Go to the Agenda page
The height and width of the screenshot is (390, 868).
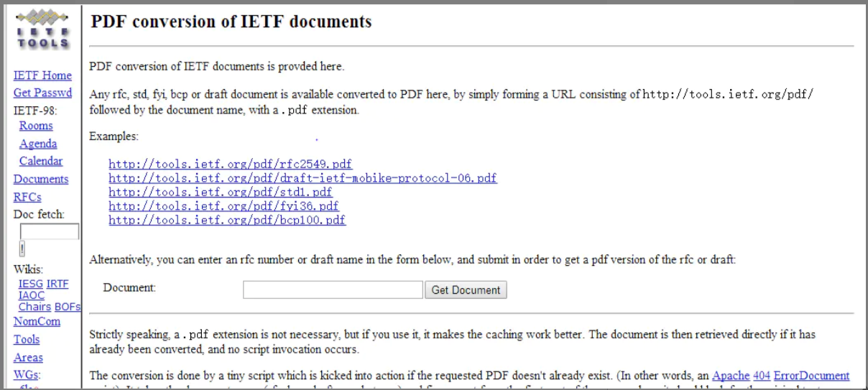click(x=38, y=144)
